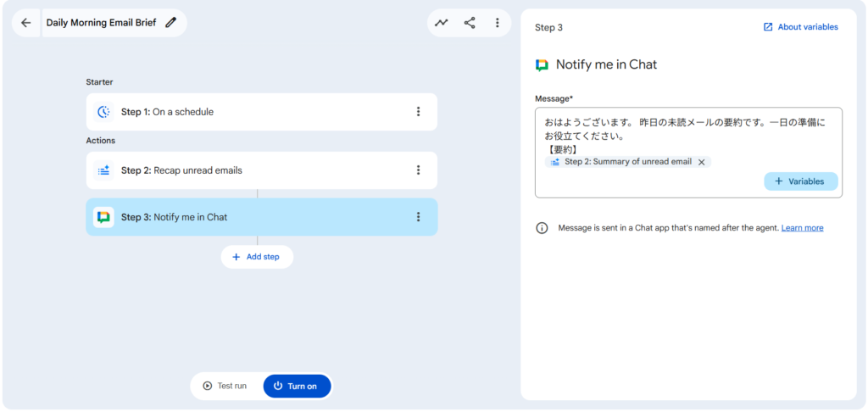Screen dimensions: 868x412
Task: Open Step 3 more options menu
Action: pos(418,217)
